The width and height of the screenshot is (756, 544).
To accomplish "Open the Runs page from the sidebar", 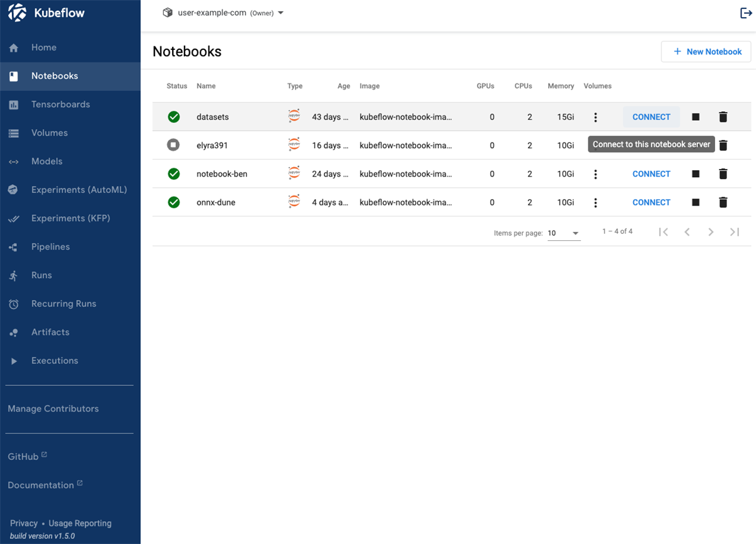I will (x=41, y=275).
